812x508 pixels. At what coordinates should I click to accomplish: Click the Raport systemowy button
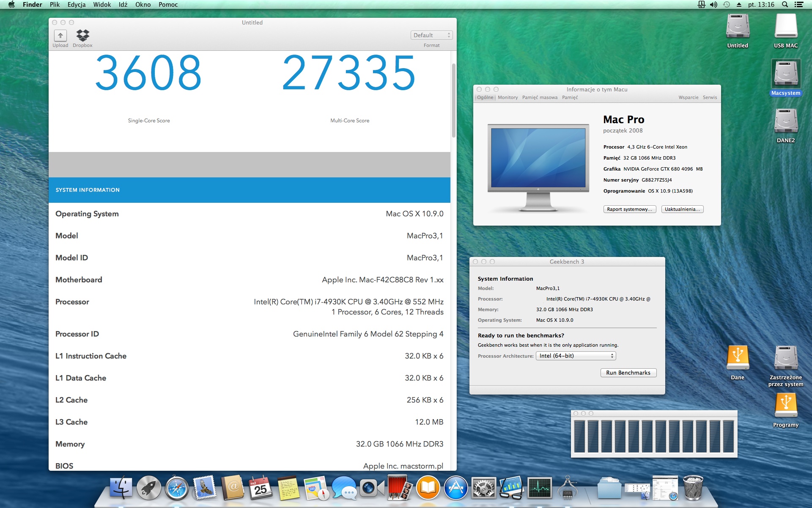point(630,209)
